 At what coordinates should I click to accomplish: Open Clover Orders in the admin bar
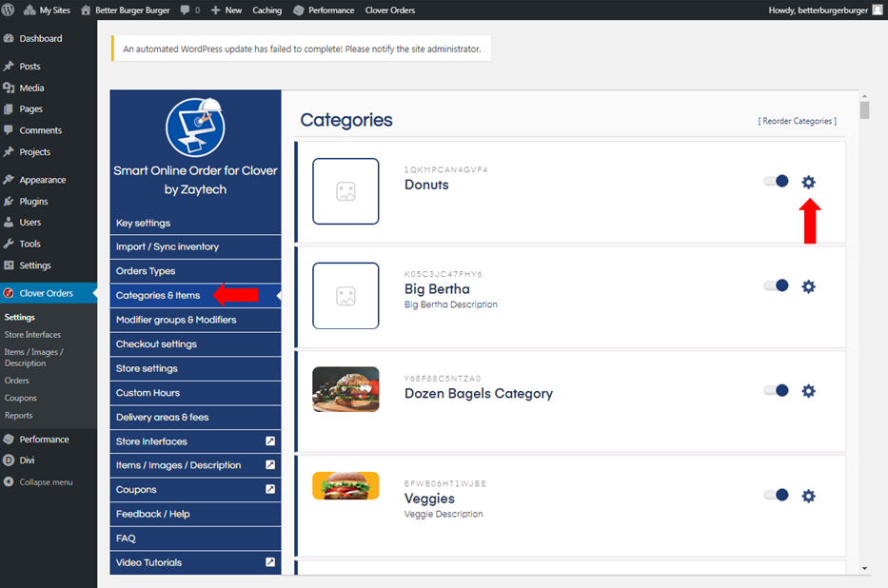[x=389, y=10]
